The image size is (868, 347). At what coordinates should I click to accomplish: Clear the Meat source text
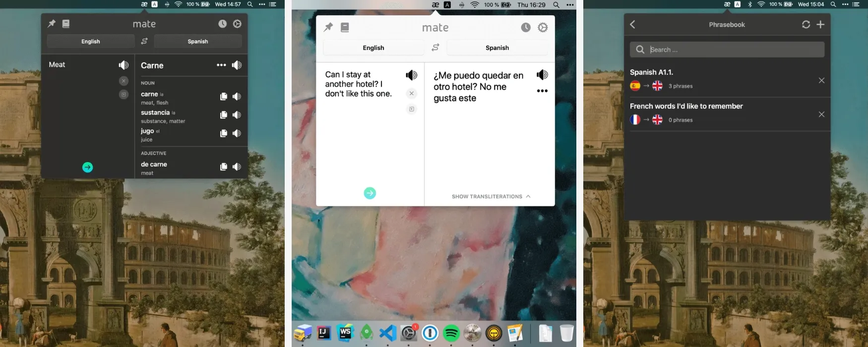(124, 81)
